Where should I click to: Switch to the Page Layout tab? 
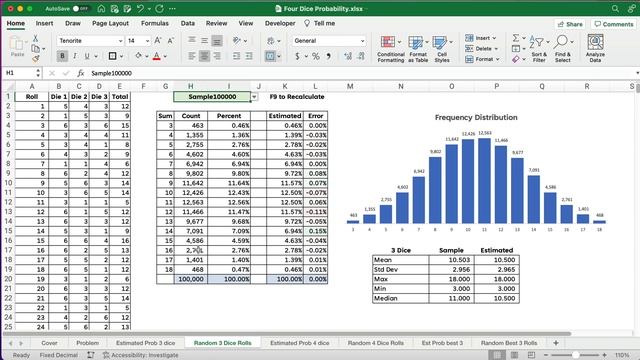click(110, 23)
